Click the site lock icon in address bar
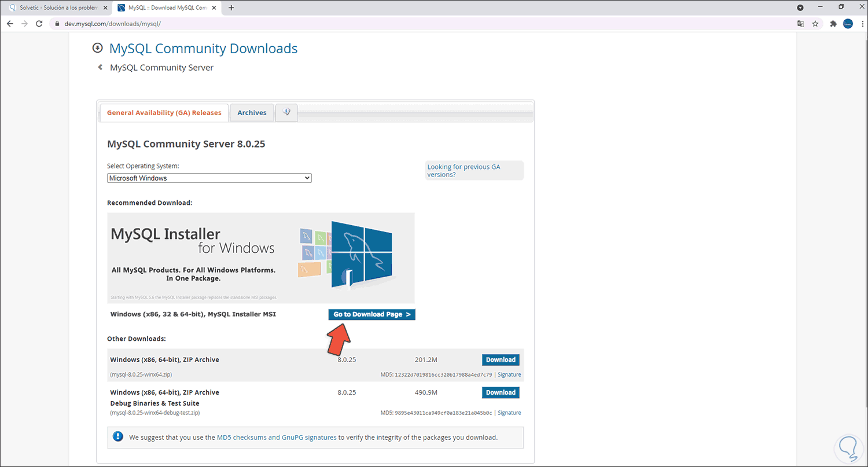 [x=57, y=24]
